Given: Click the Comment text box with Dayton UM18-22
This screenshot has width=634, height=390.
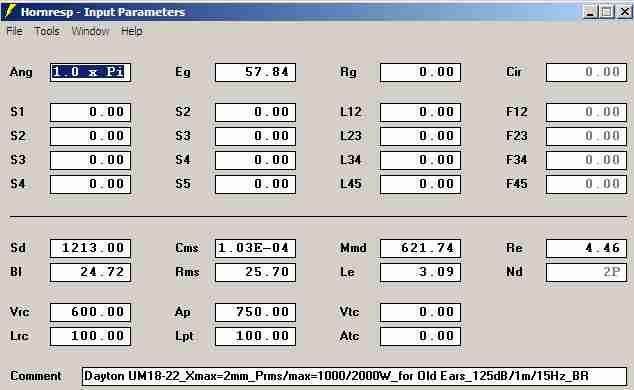Looking at the screenshot, I should point(354,376).
